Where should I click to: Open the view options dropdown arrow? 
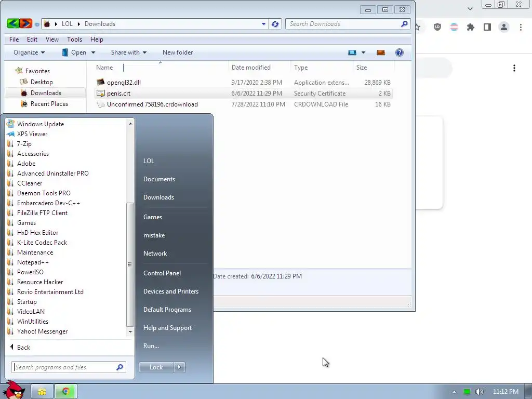click(x=363, y=52)
